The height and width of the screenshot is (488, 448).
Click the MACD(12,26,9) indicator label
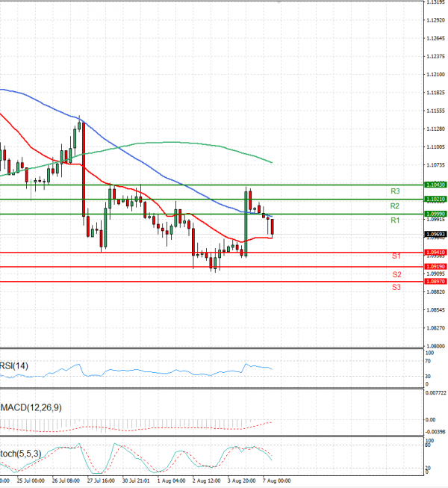point(31,407)
